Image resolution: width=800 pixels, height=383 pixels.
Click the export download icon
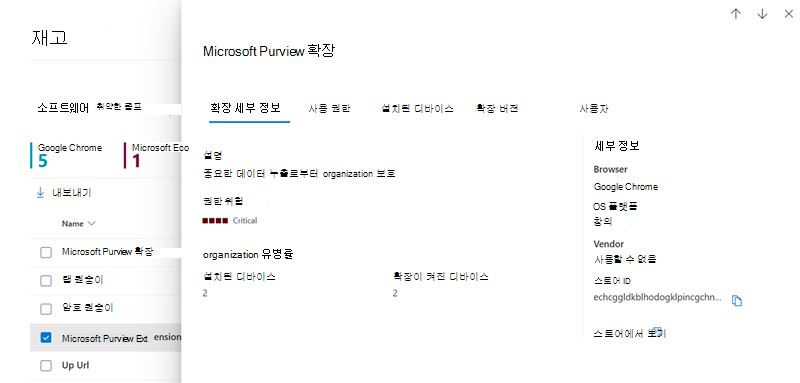(41, 193)
